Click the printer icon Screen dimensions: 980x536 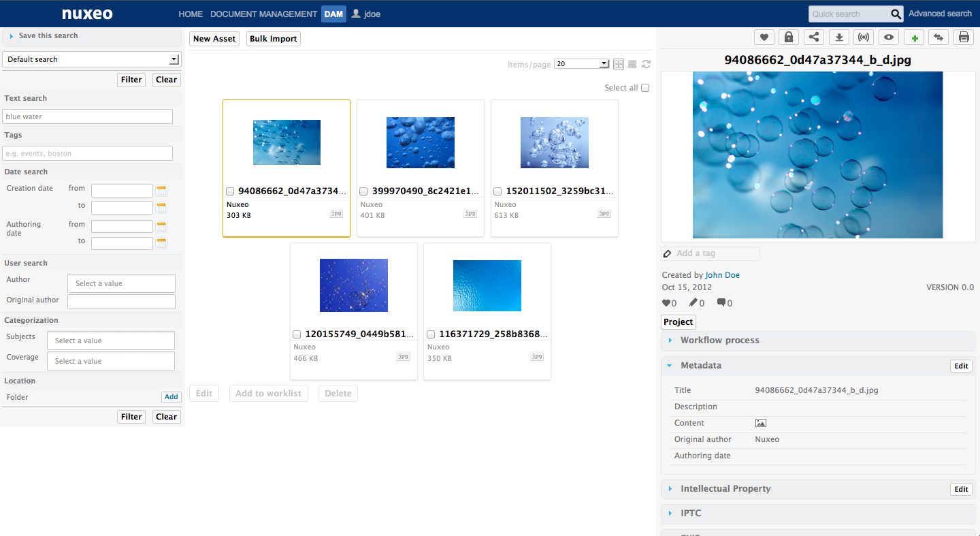tap(964, 37)
